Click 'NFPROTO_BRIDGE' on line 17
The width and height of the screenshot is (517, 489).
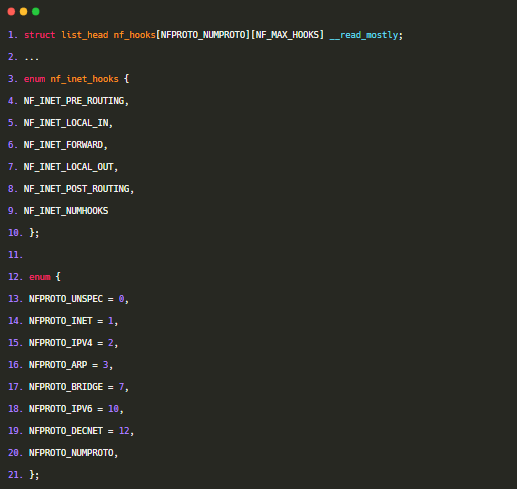pyautogui.click(x=66, y=387)
